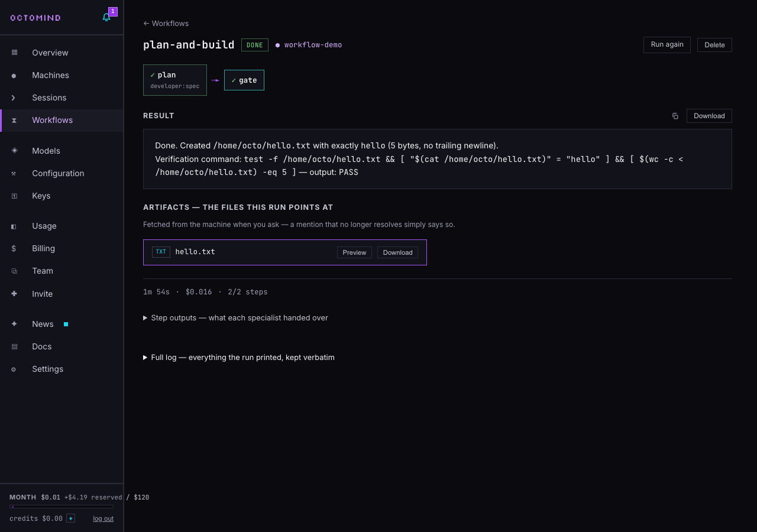Download the result

coord(709,116)
